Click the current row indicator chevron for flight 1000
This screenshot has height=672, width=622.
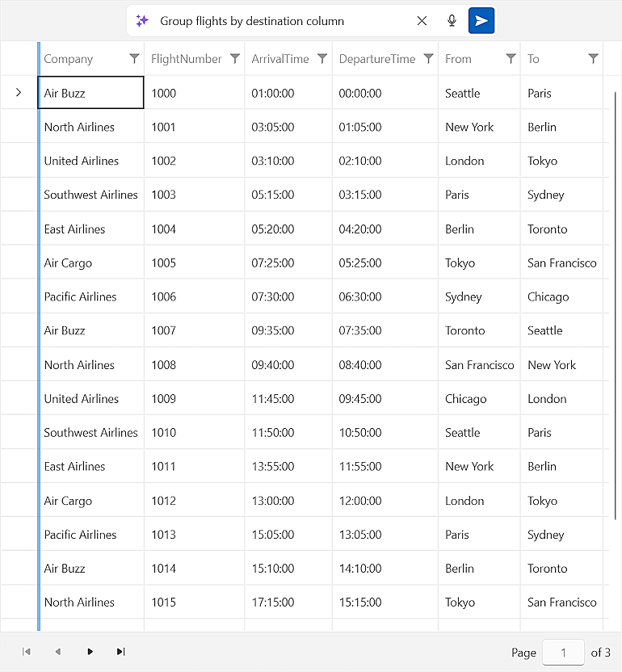tap(19, 93)
